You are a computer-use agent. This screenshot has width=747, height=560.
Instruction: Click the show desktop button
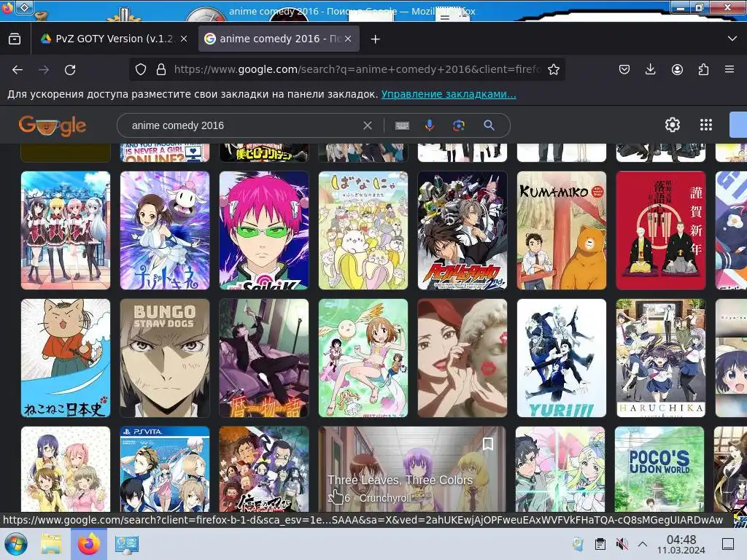pos(728,544)
